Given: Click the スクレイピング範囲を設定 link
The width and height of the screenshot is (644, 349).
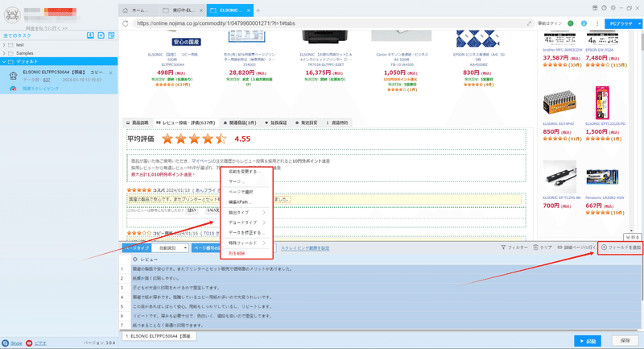Looking at the screenshot, I should coord(305,248).
